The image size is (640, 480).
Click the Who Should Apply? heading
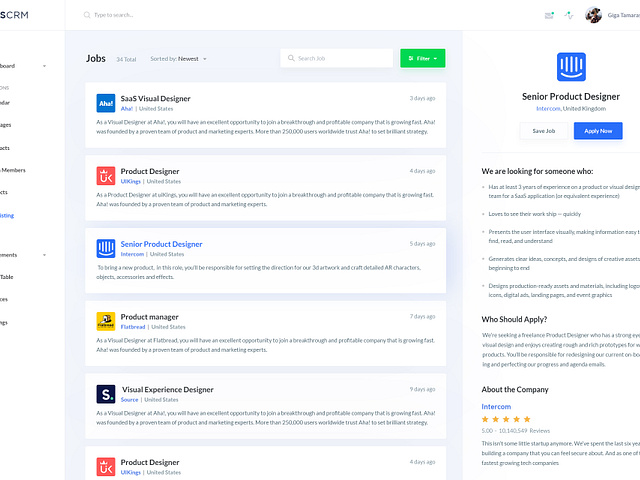tap(514, 319)
